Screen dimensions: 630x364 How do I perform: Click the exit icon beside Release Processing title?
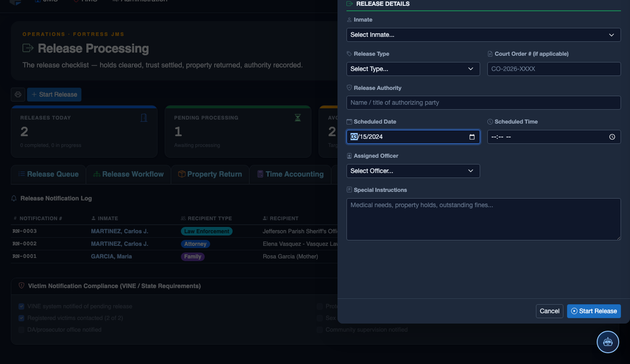pyautogui.click(x=28, y=48)
